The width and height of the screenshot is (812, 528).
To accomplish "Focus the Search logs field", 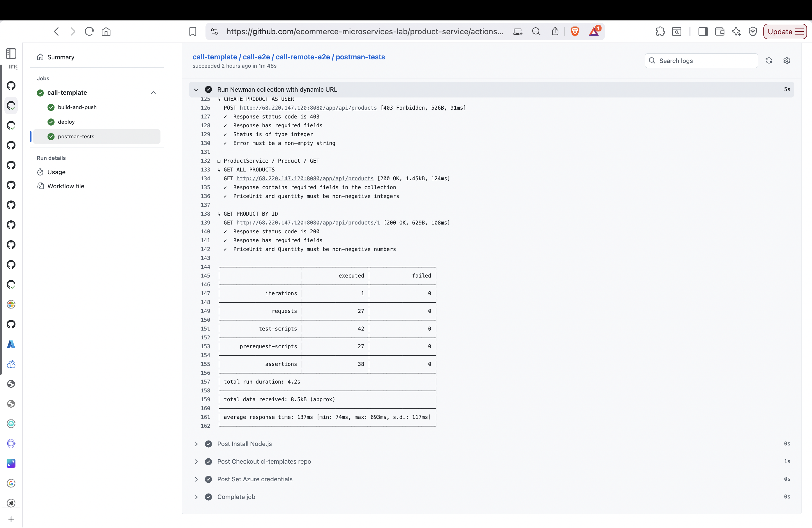I will tap(702, 61).
